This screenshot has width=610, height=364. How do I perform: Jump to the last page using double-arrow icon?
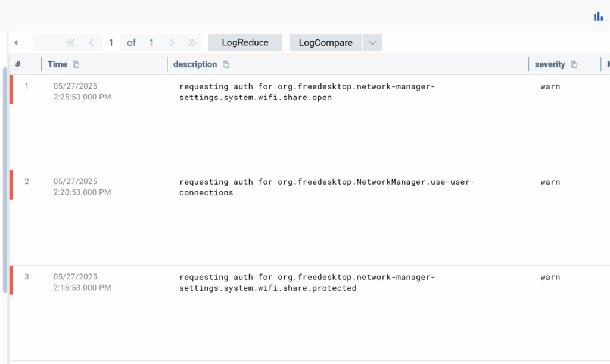pos(192,42)
